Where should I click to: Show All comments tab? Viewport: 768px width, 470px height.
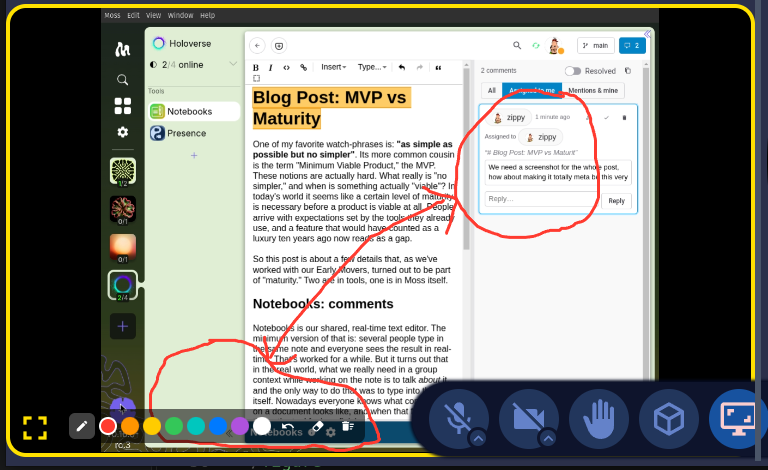(492, 91)
